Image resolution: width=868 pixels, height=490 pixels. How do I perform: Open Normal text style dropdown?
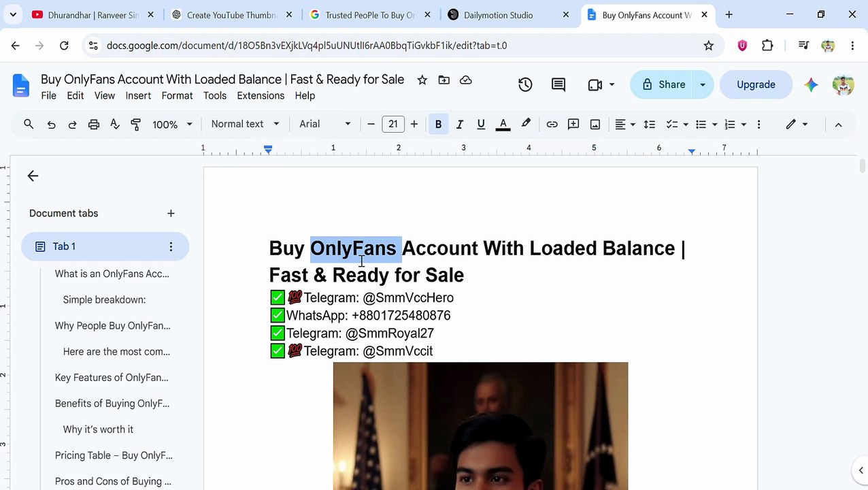(x=245, y=124)
